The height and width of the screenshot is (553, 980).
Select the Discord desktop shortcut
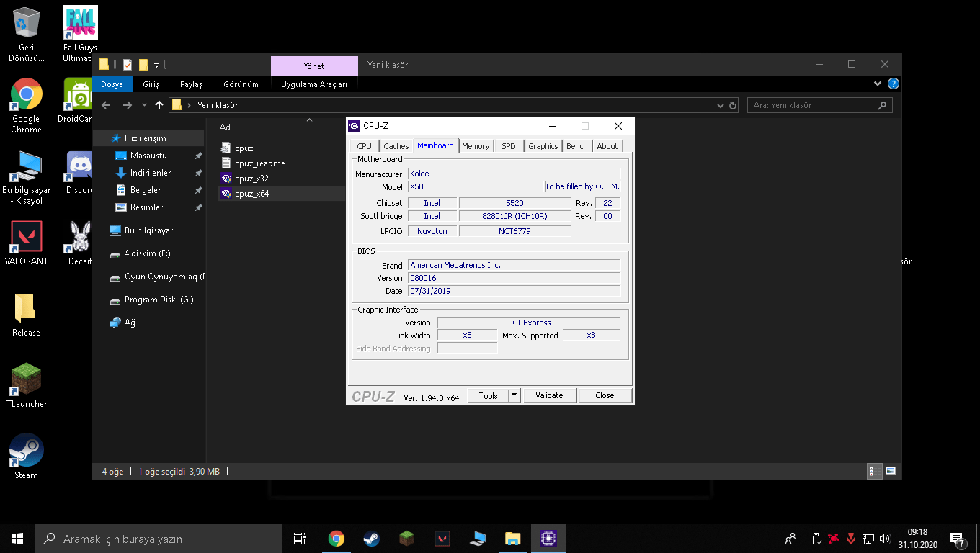tap(79, 173)
